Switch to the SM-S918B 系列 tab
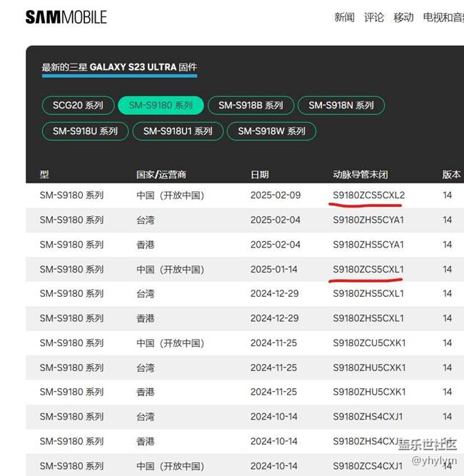The height and width of the screenshot is (476, 464). pos(251,106)
